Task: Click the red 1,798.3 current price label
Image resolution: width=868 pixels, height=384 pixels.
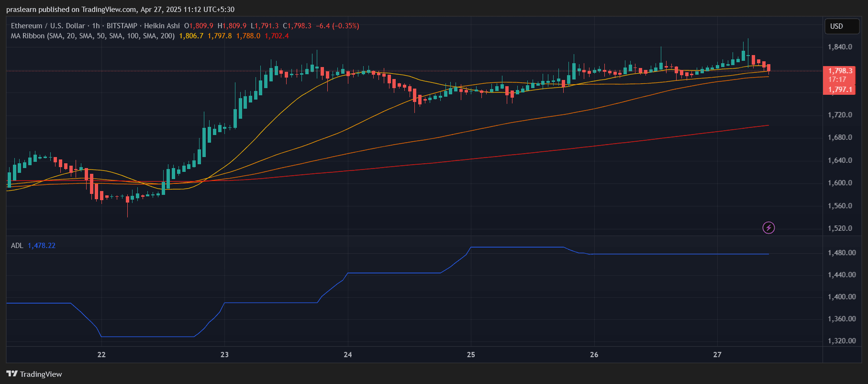Action: 840,71
